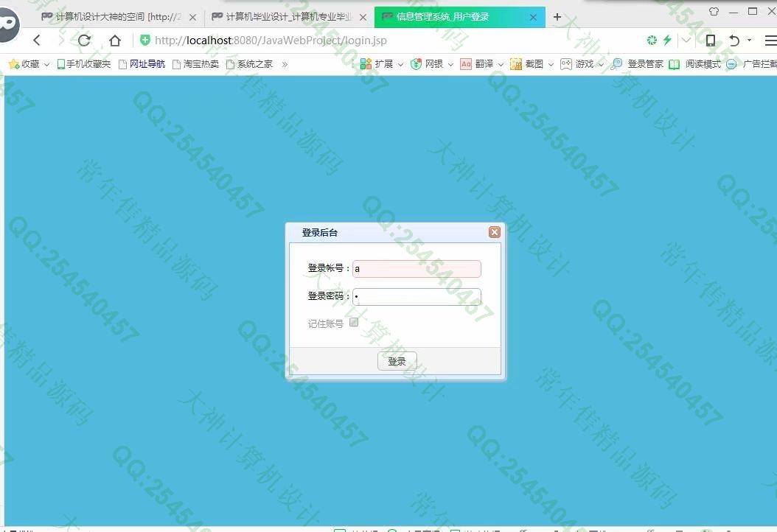Switch to 计算机设计大神的空间 tab
Viewport: 777px width, 532px height.
(117, 17)
